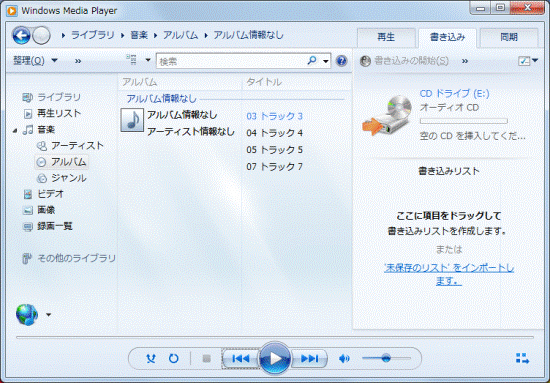Viewport: 550px width, 383px height.
Task: Open the ジャンル view
Action: click(68, 178)
